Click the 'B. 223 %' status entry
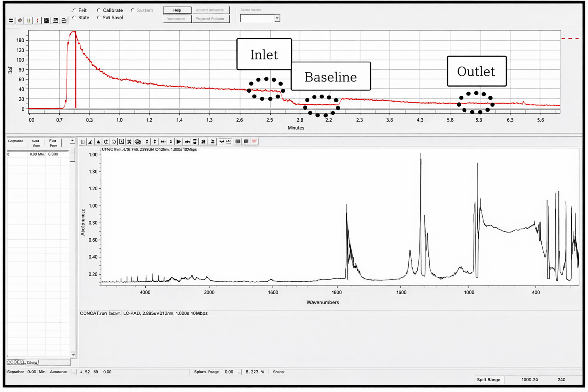The height and width of the screenshot is (392, 588). point(254,372)
